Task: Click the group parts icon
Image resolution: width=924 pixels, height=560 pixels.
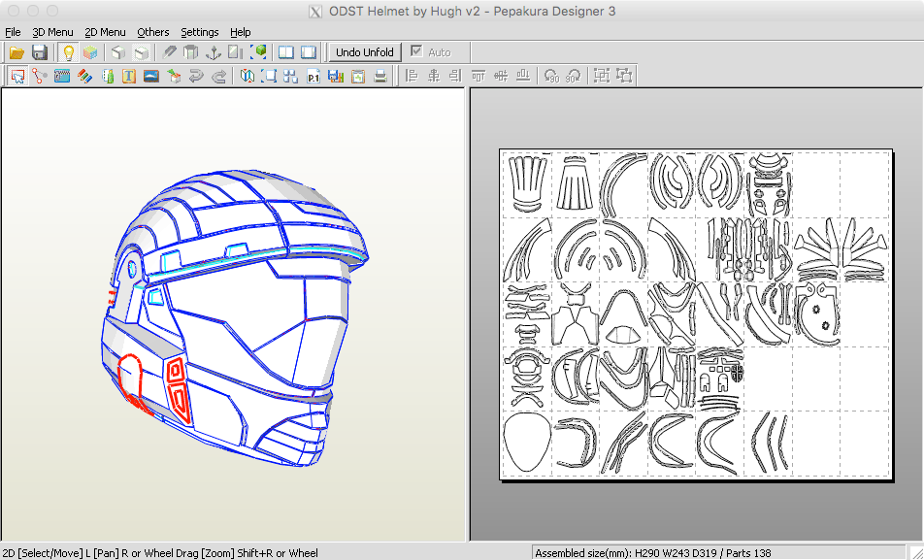Action: point(602,76)
